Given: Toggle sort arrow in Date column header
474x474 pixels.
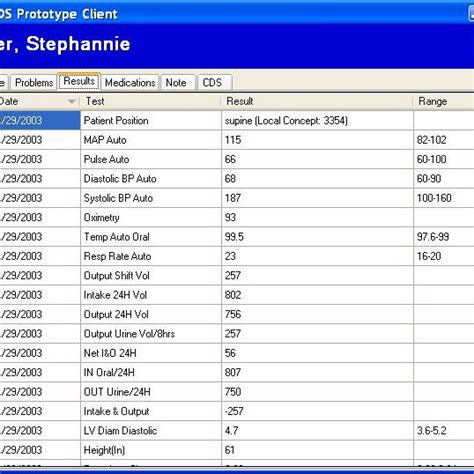Looking at the screenshot, I should tap(71, 101).
